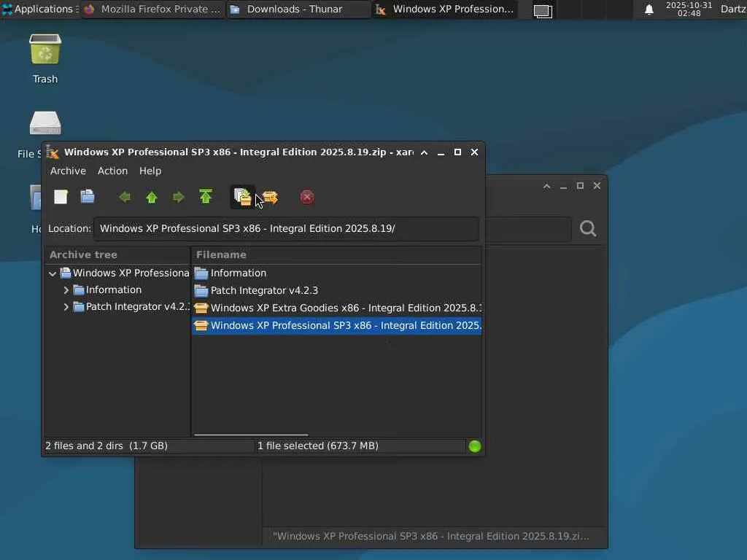Click the search icon in Thunar window
The width and height of the screenshot is (747, 560).
[588, 228]
